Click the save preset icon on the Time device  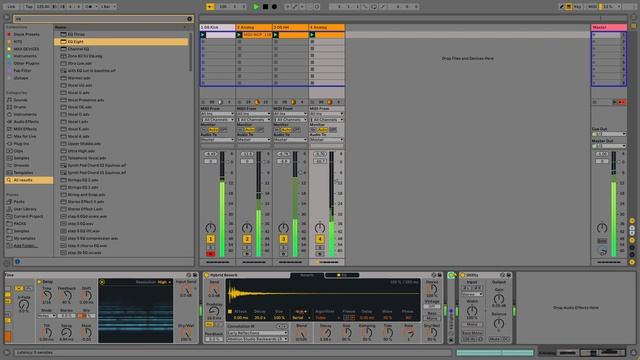click(x=195, y=275)
